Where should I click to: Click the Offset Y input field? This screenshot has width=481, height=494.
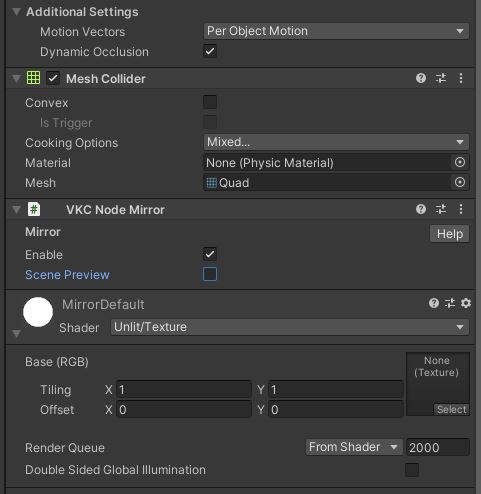click(336, 410)
